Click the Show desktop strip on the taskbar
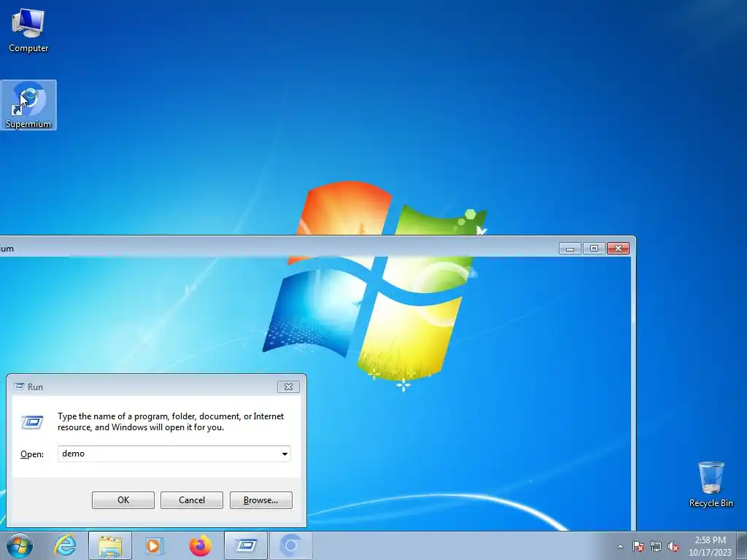Image resolution: width=747 pixels, height=560 pixels. [742, 545]
